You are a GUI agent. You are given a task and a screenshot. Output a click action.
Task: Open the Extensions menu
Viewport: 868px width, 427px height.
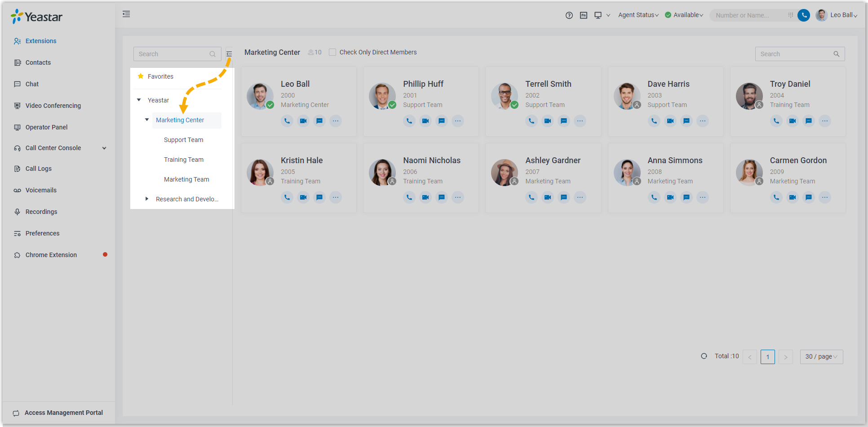pos(41,41)
